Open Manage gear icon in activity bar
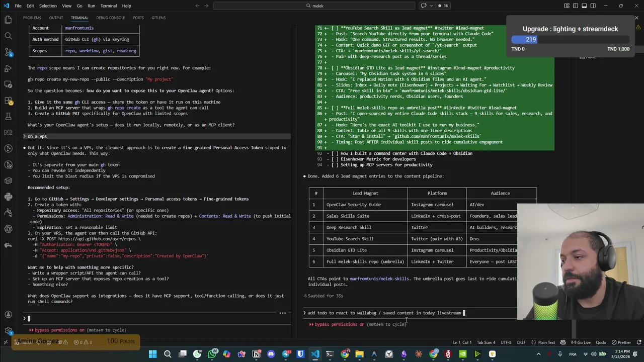 coord(8,331)
